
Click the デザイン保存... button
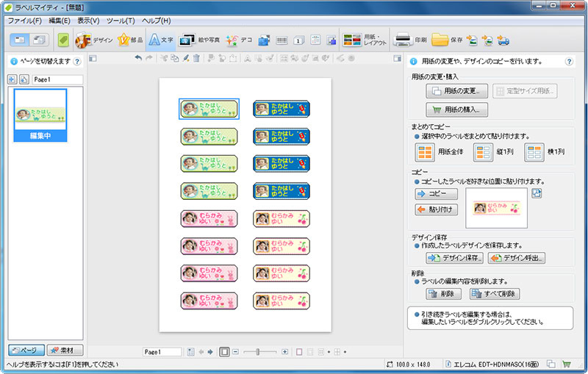tap(454, 258)
